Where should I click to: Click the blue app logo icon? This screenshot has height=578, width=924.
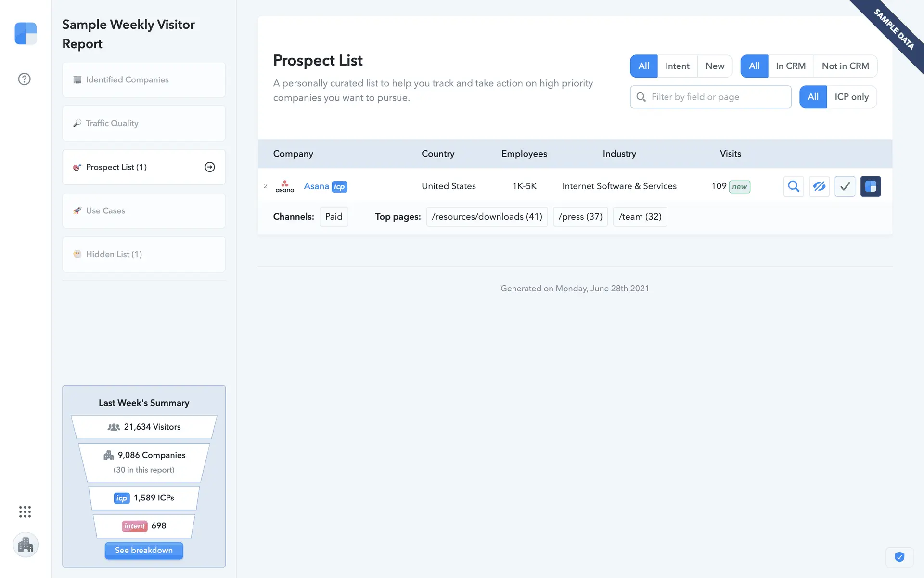pos(26,34)
